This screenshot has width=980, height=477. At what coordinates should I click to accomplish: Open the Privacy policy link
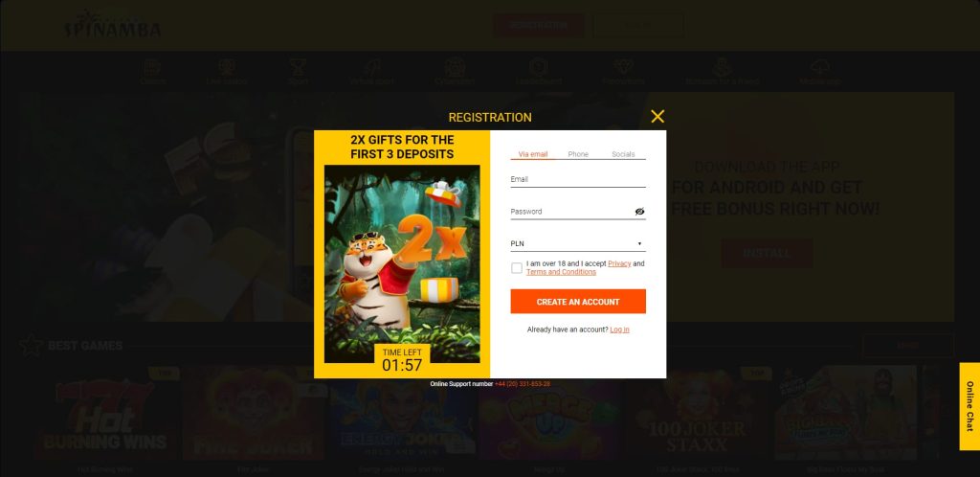(x=619, y=263)
